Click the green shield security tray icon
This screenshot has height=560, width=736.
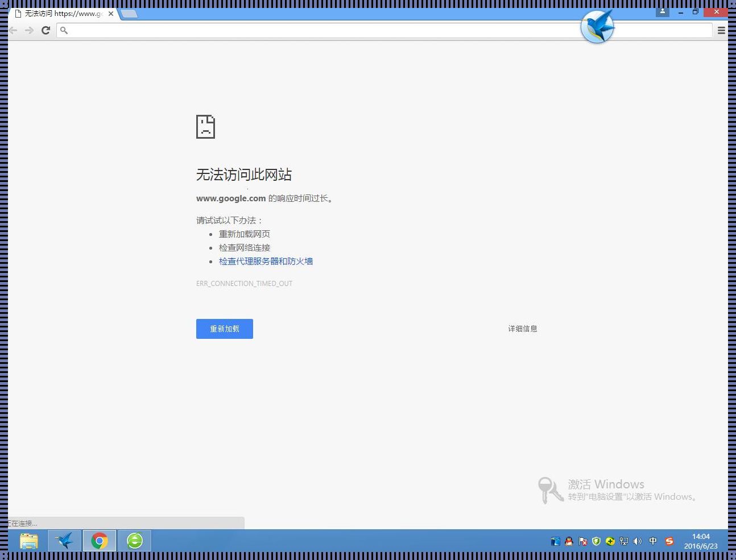click(596, 541)
